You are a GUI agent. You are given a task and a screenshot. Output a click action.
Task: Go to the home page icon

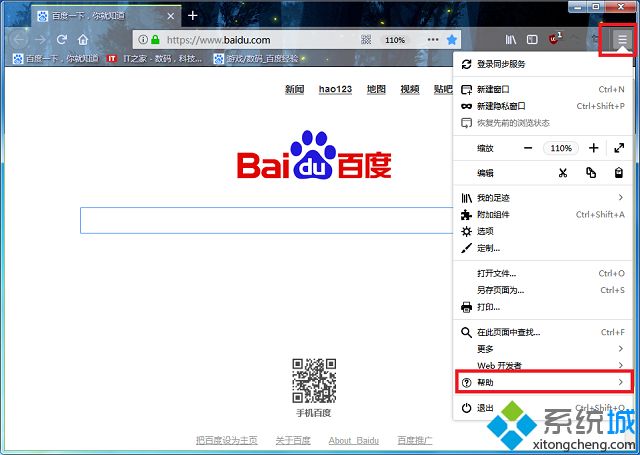click(83, 40)
